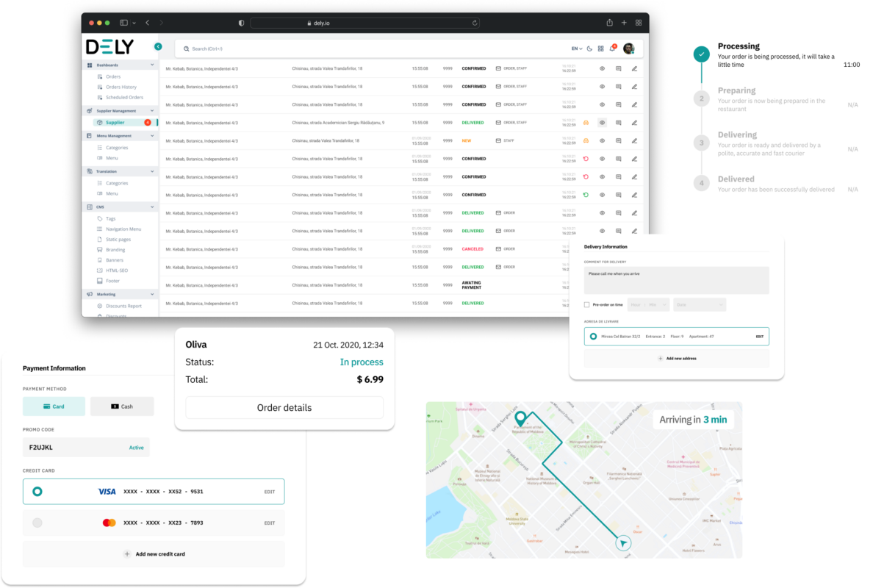This screenshot has width=873, height=588.
Task: Click the Order details button
Action: (284, 408)
